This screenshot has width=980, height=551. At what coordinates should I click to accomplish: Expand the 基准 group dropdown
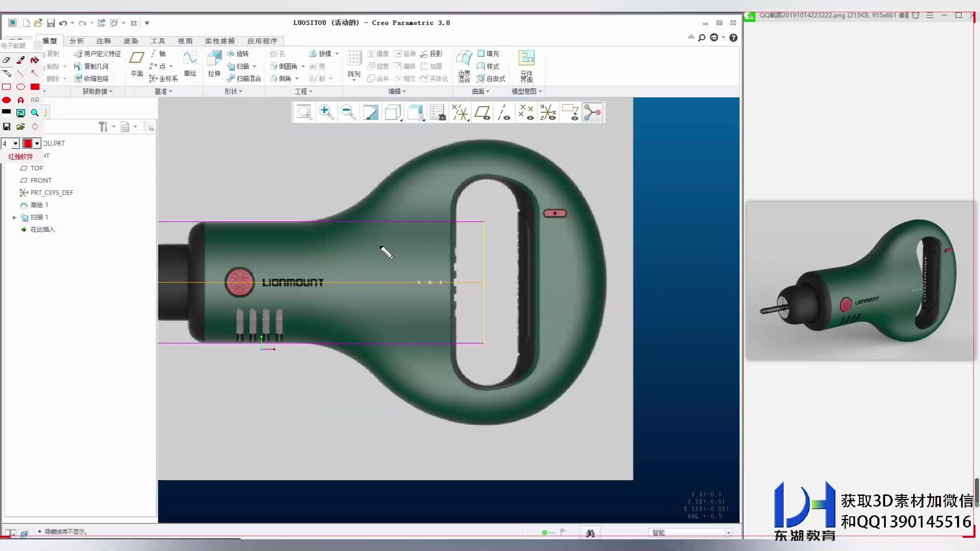(163, 91)
